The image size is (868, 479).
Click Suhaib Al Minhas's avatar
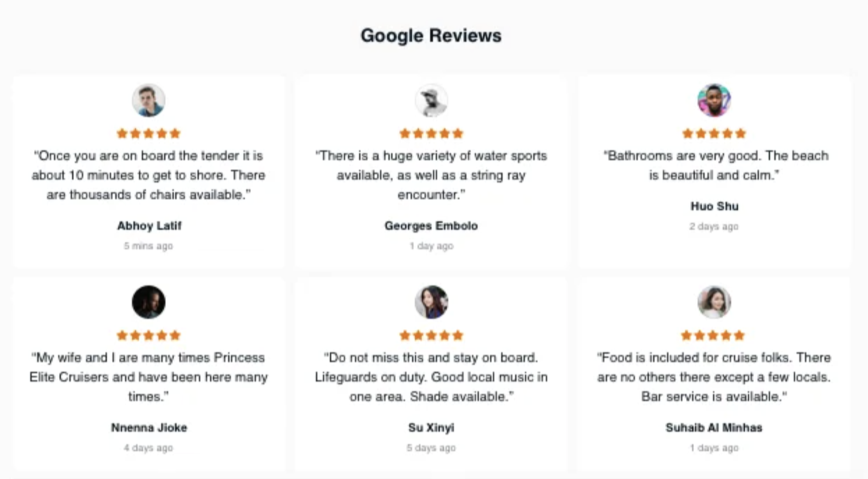coord(714,302)
